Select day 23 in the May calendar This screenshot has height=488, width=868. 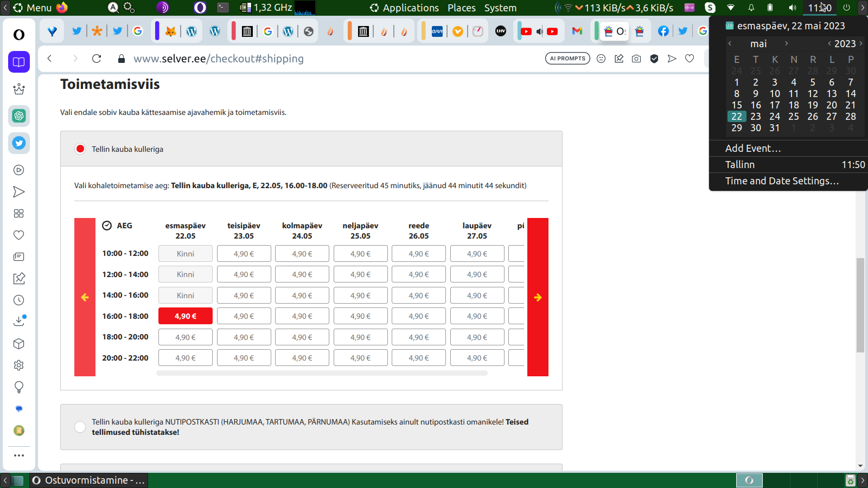(x=756, y=117)
